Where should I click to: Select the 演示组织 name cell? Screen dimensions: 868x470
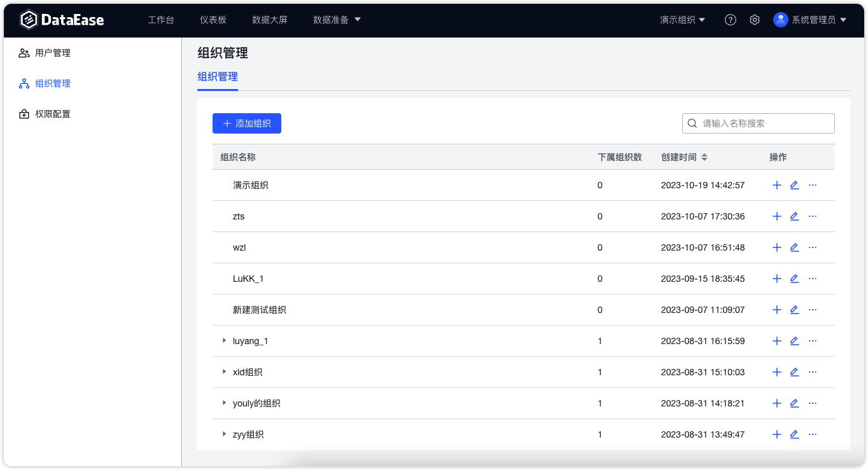click(x=251, y=185)
